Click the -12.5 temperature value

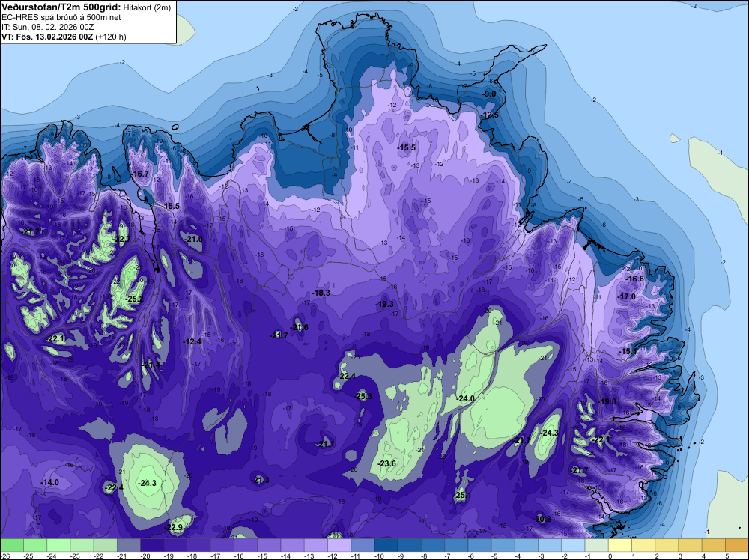pyautogui.click(x=490, y=115)
